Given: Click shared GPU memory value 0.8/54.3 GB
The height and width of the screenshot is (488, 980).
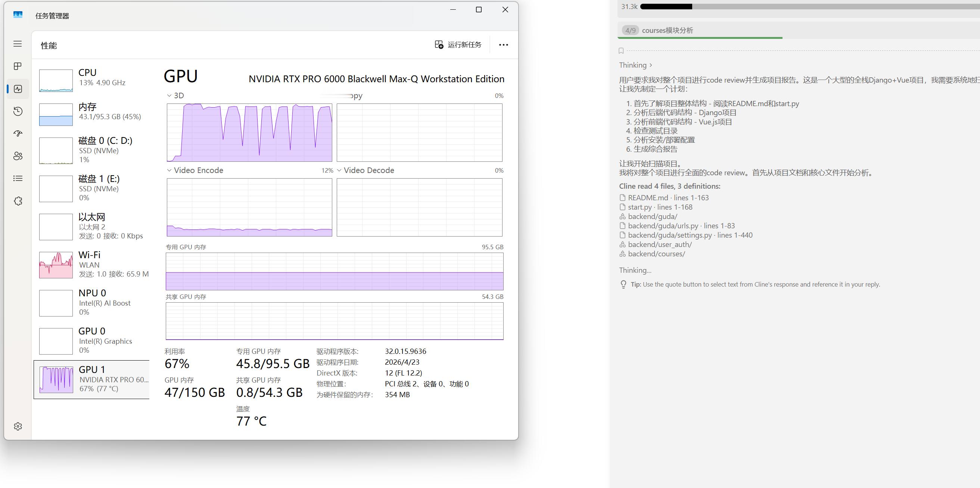Looking at the screenshot, I should (269, 392).
